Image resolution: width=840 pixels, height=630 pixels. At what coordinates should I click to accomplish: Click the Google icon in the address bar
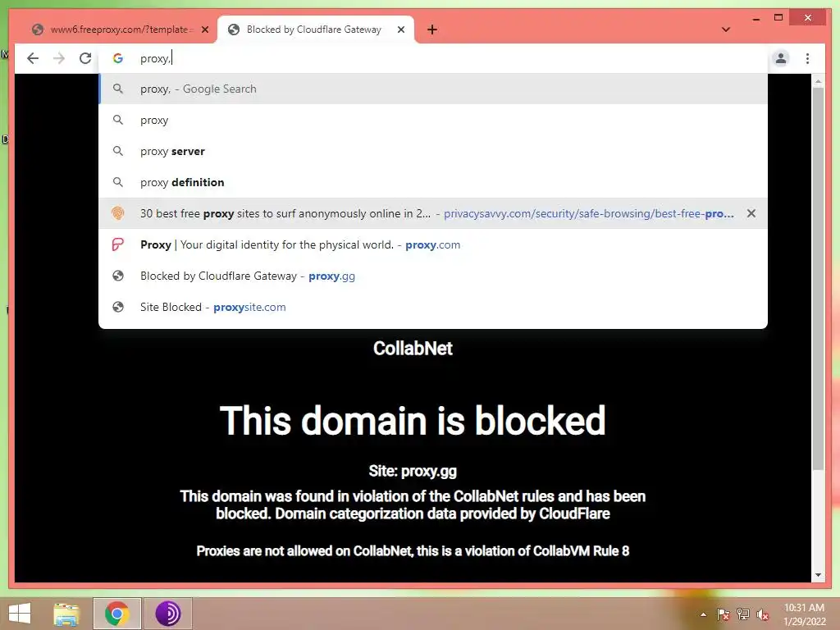click(118, 58)
